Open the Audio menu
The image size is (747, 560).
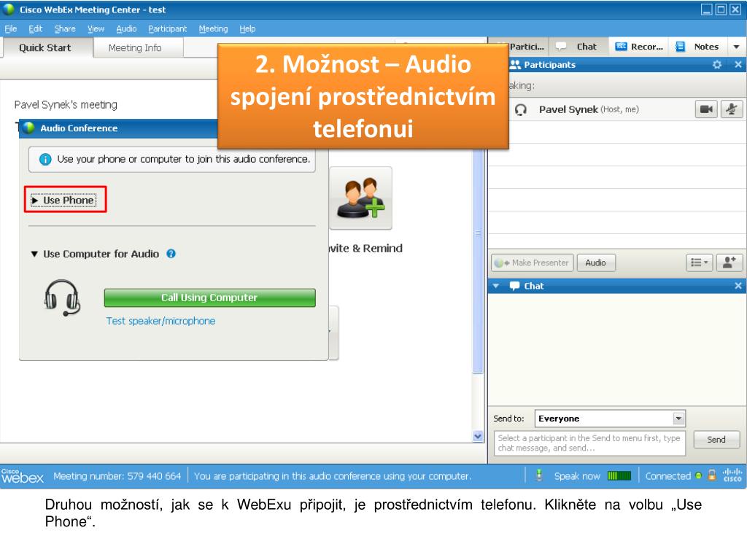(126, 29)
